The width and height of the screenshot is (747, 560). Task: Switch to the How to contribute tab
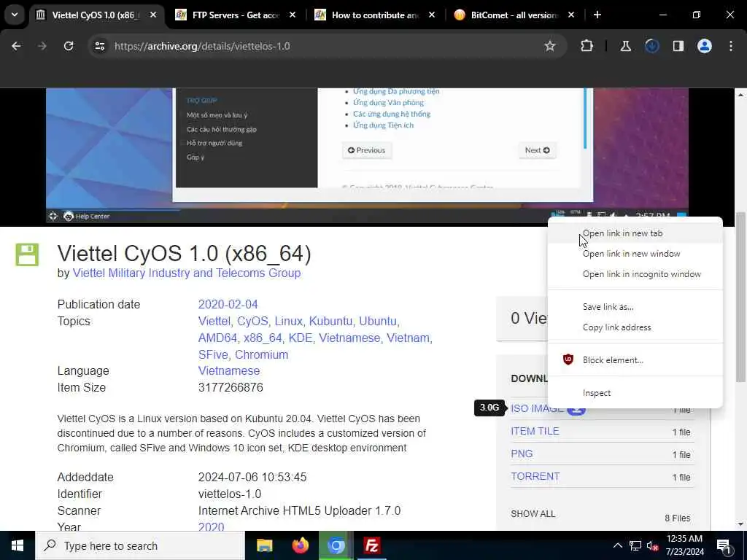click(x=374, y=15)
